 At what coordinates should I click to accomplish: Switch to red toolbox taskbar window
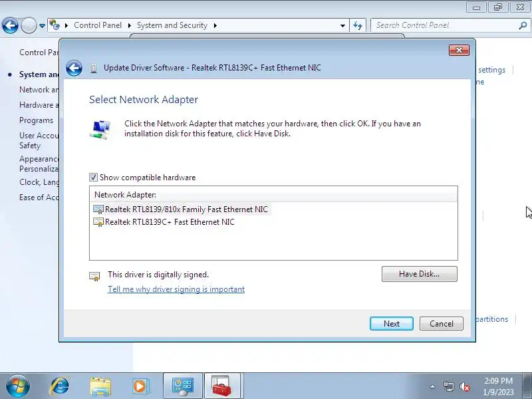[x=222, y=386]
